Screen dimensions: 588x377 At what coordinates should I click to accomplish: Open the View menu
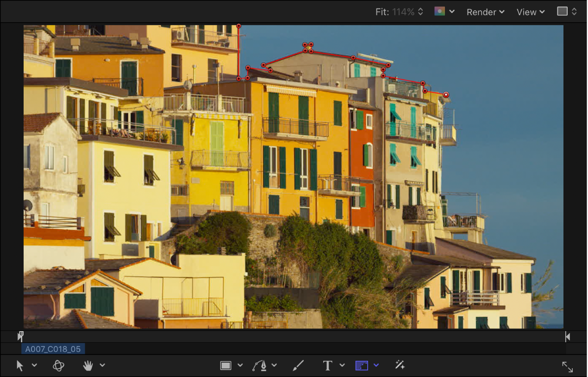[x=531, y=12]
